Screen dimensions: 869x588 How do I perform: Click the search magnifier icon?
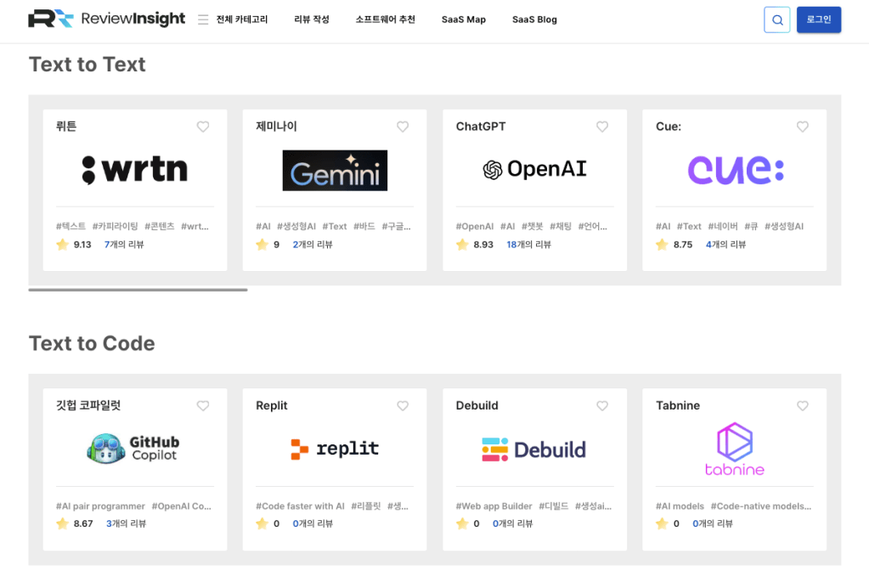(x=776, y=20)
